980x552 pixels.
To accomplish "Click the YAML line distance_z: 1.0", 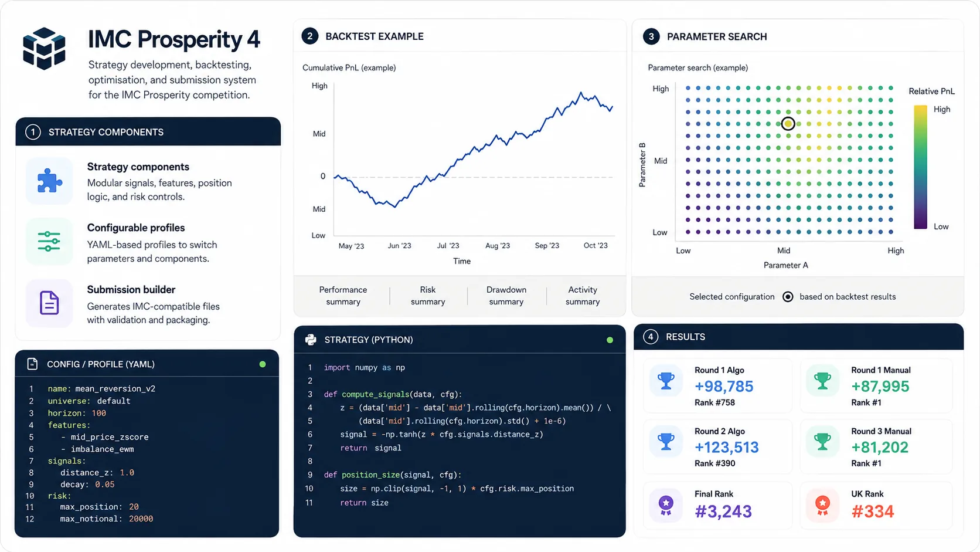I will (x=97, y=472).
